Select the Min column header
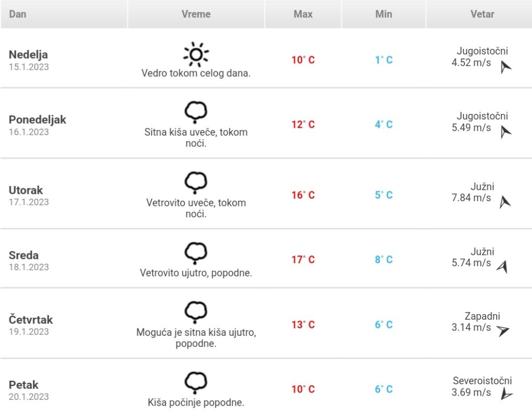Viewport: 532px width, 416px height. point(383,14)
